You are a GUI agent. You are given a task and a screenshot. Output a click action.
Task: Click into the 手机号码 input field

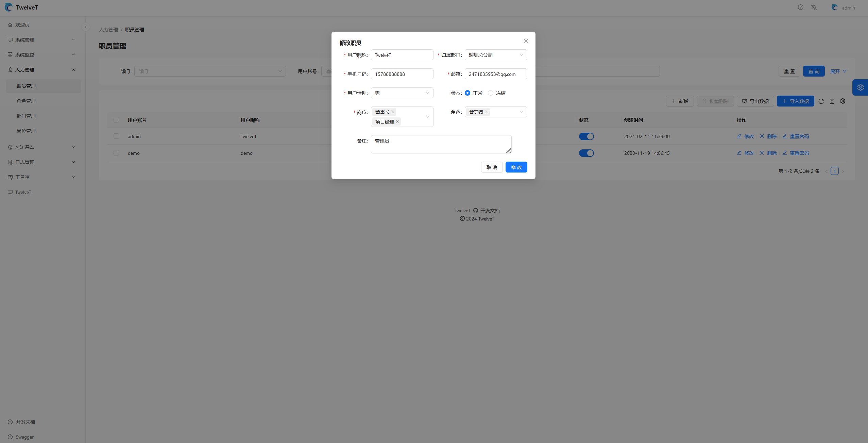coord(402,74)
